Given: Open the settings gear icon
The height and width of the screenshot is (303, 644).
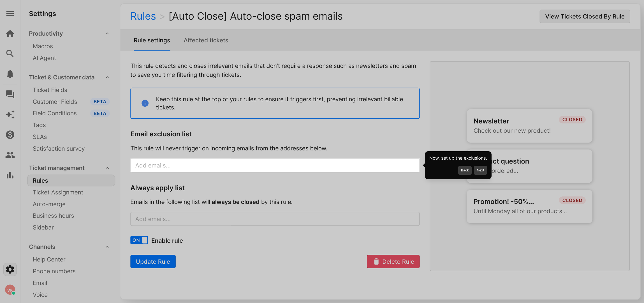Looking at the screenshot, I should 10,269.
